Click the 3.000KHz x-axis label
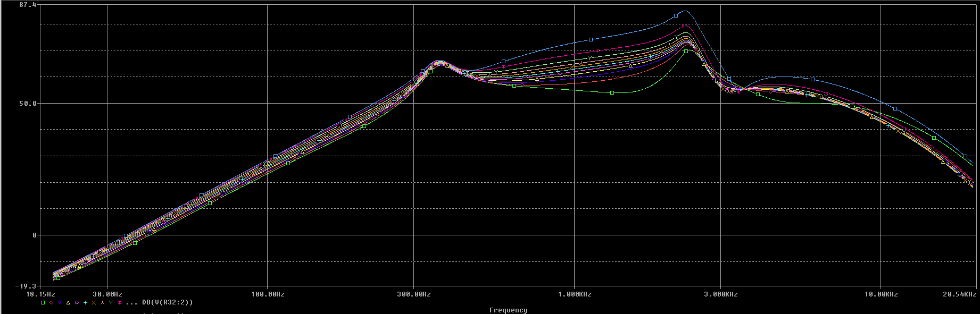Image resolution: width=980 pixels, height=314 pixels. (x=720, y=294)
